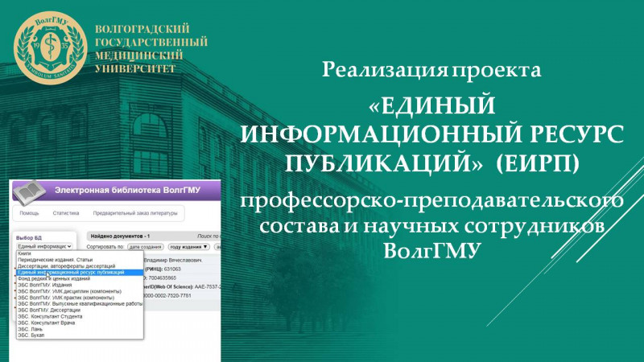
Task: Click the open book library icon
Action: (30, 192)
